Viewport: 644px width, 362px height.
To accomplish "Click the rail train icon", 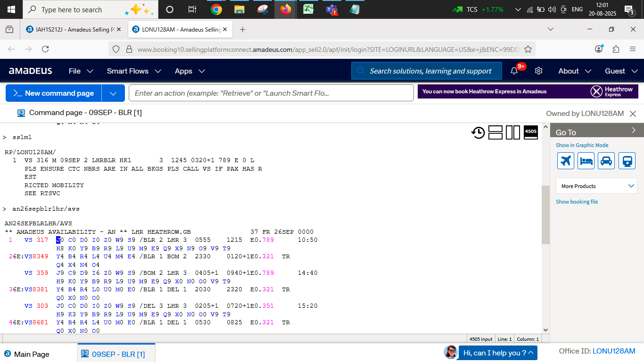I will click(x=627, y=161).
